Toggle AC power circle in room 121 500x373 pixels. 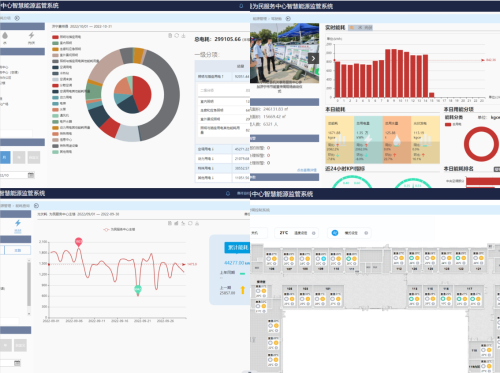pyautogui.click(x=475, y=258)
